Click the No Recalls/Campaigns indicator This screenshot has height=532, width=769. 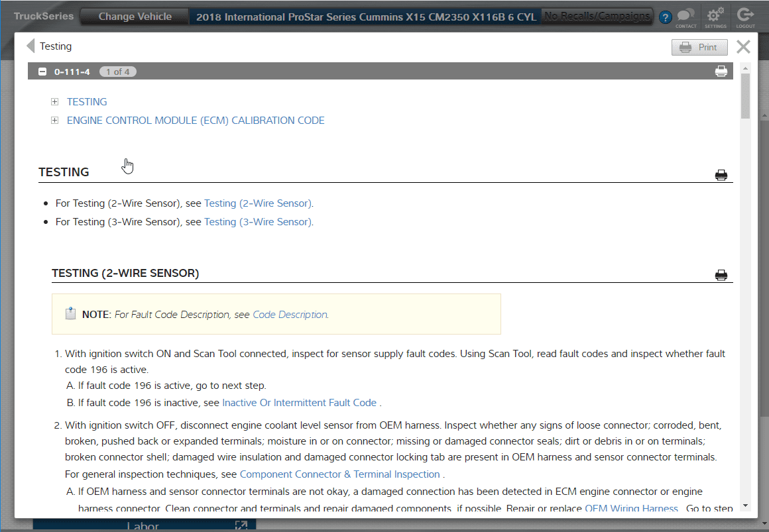pos(597,17)
